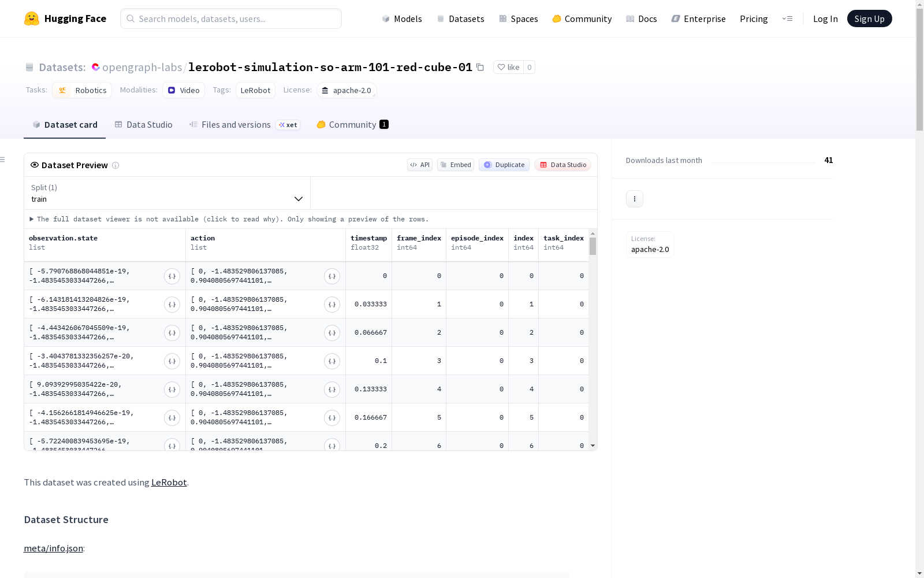Image resolution: width=924 pixels, height=578 pixels.
Task: Click the Log In link
Action: pyautogui.click(x=825, y=18)
